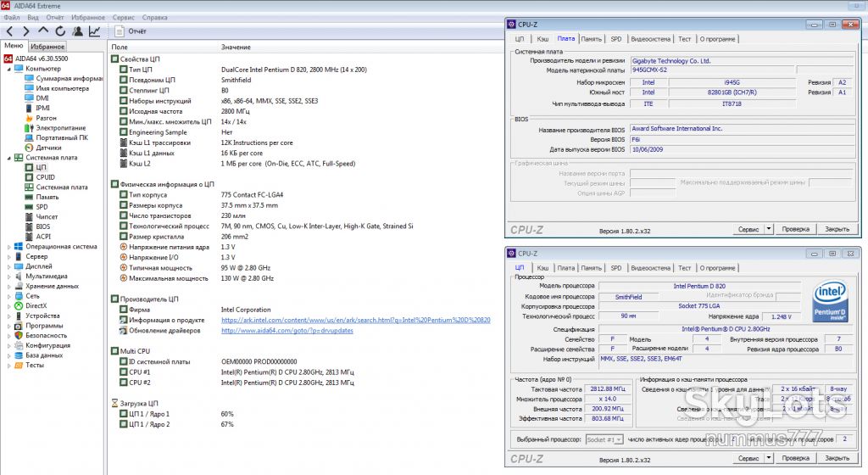Open the graph chart toolbar icon
Image resolution: width=868 pixels, height=475 pixels.
[x=95, y=31]
